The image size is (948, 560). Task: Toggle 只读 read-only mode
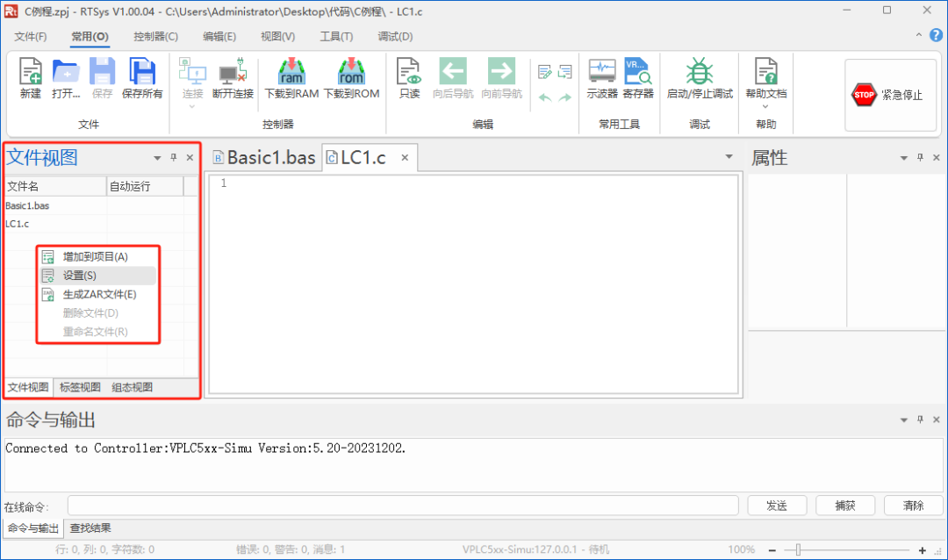click(409, 78)
